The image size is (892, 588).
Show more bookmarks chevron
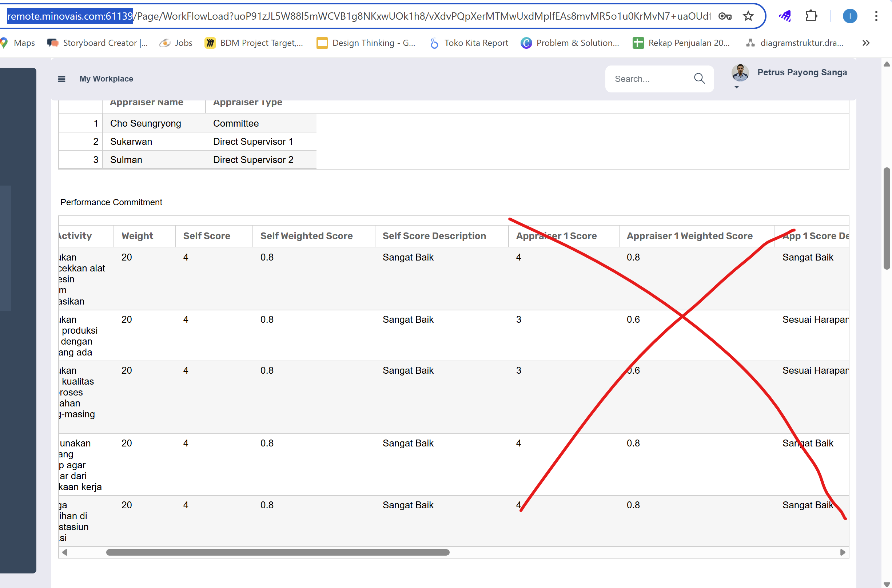[866, 43]
